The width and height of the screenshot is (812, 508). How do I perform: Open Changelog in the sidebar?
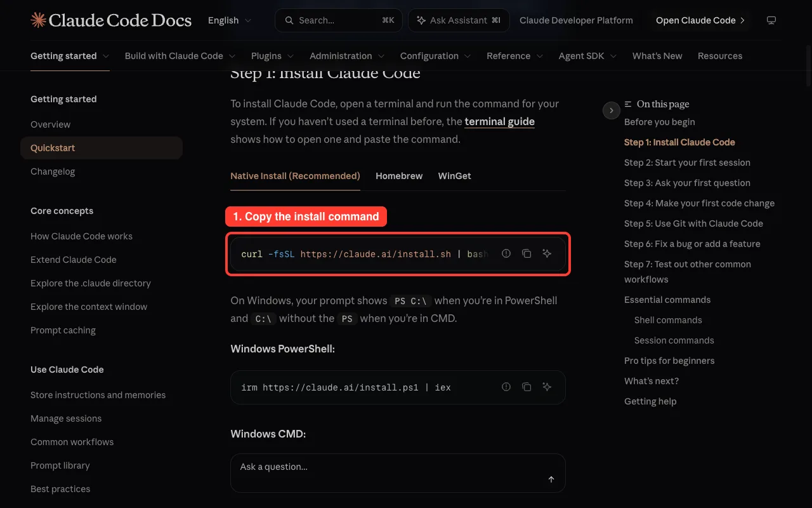[53, 171]
